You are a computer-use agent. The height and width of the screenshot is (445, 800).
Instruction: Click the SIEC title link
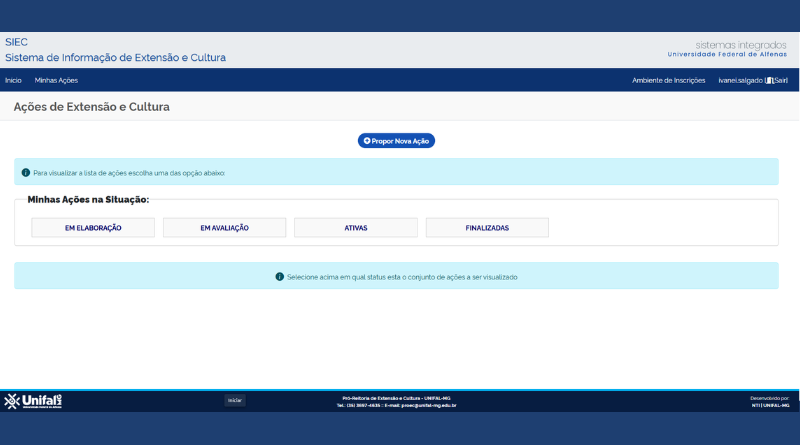pos(16,42)
